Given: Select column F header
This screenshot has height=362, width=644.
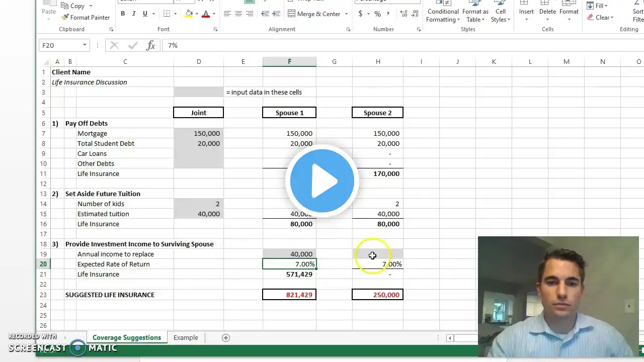Looking at the screenshot, I should tap(289, 61).
